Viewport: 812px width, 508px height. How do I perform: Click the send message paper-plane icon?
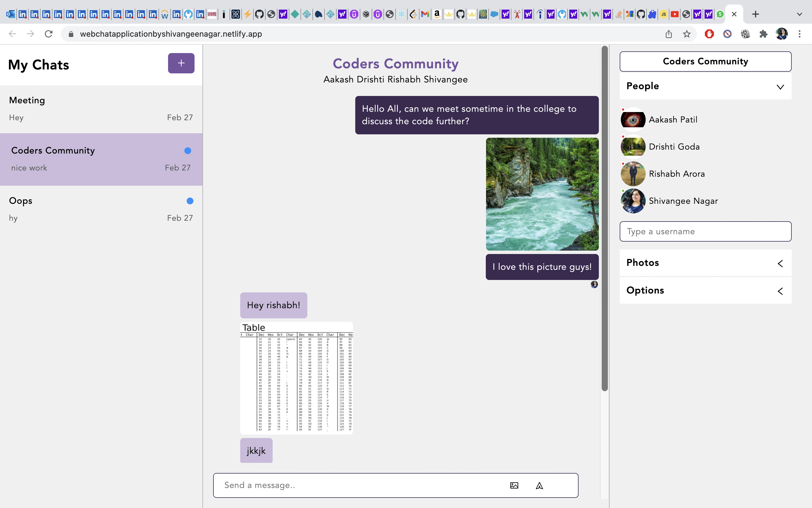pyautogui.click(x=539, y=485)
